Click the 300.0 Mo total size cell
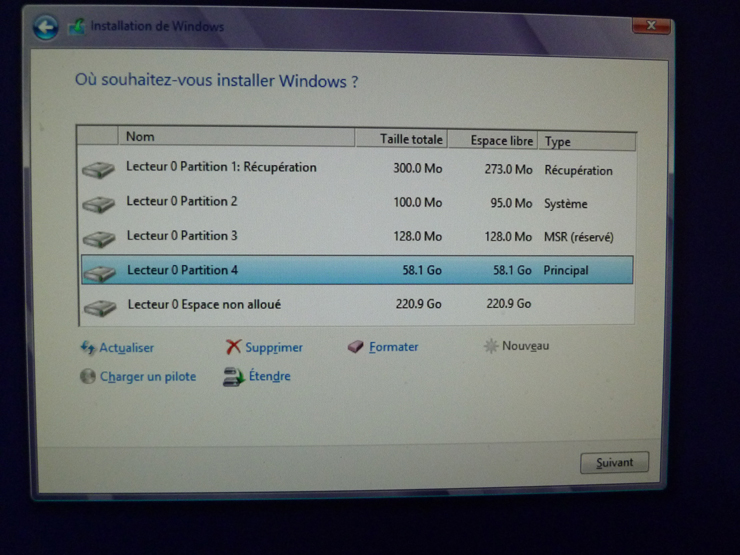Viewport: 740px width, 555px height. coord(418,168)
